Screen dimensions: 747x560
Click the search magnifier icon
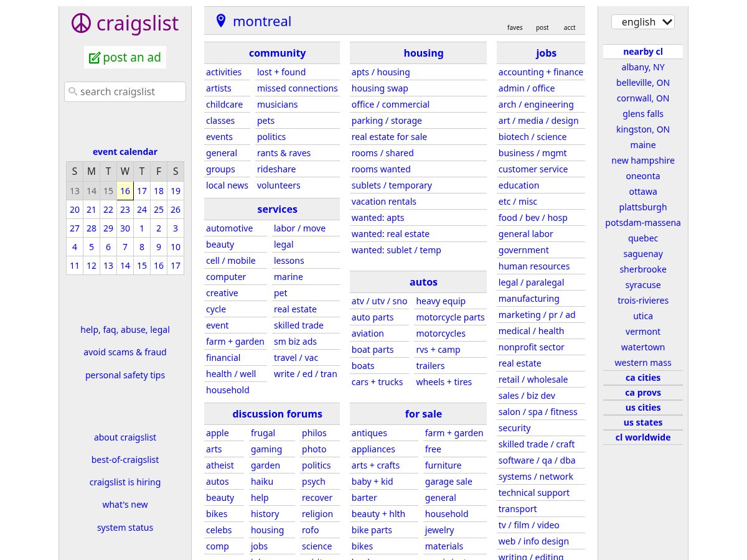point(73,91)
